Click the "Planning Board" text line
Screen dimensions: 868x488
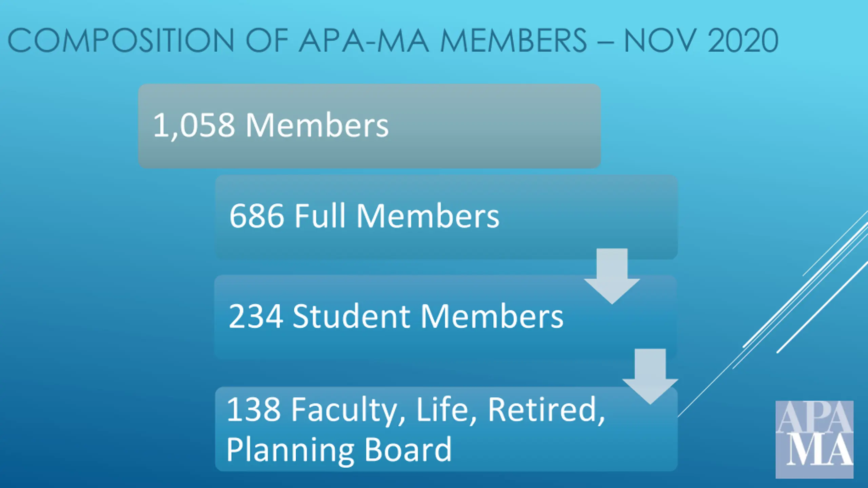339,450
